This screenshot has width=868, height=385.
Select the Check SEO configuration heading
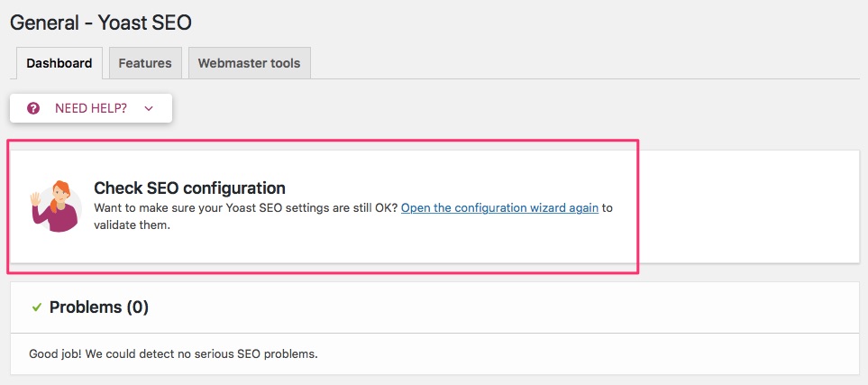coord(189,188)
